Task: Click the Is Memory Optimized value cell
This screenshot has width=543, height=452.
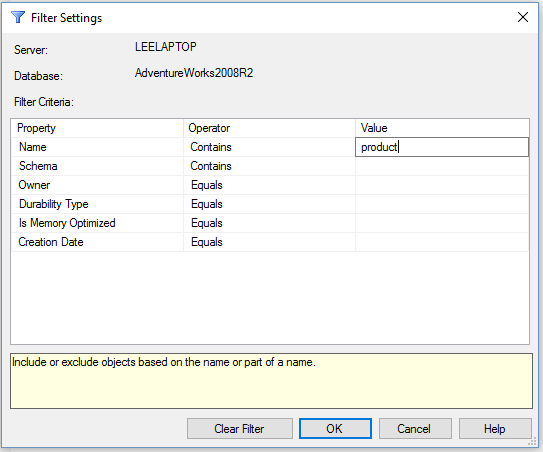Action: point(442,223)
